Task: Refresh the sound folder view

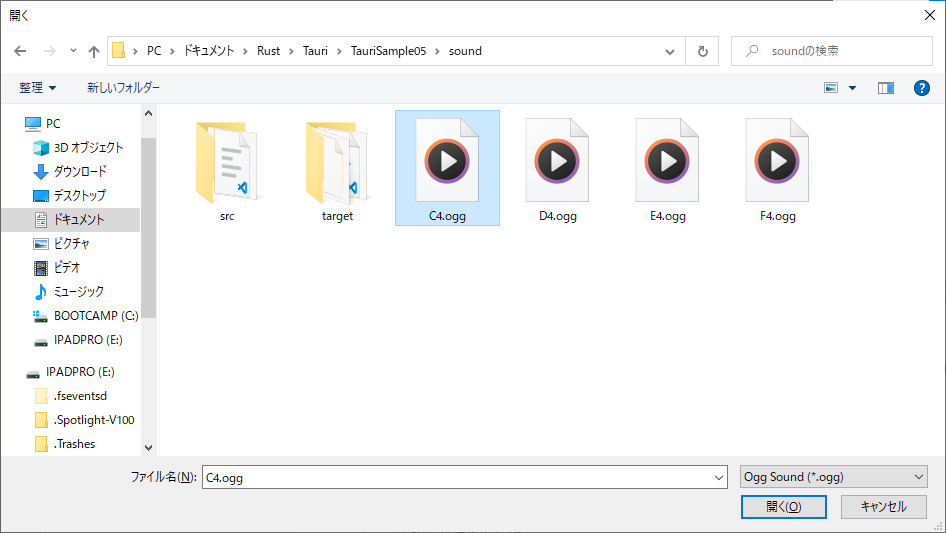Action: 702,51
